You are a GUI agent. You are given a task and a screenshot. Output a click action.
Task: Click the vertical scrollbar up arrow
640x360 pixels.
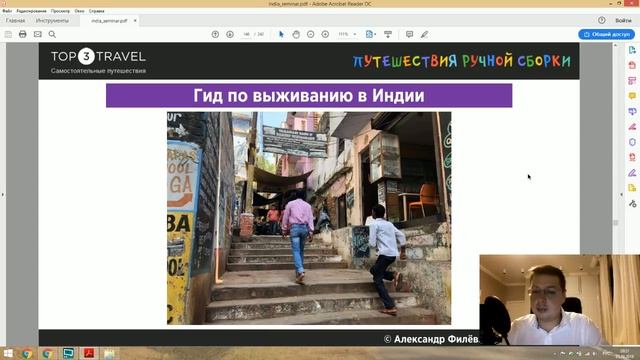pyautogui.click(x=616, y=45)
